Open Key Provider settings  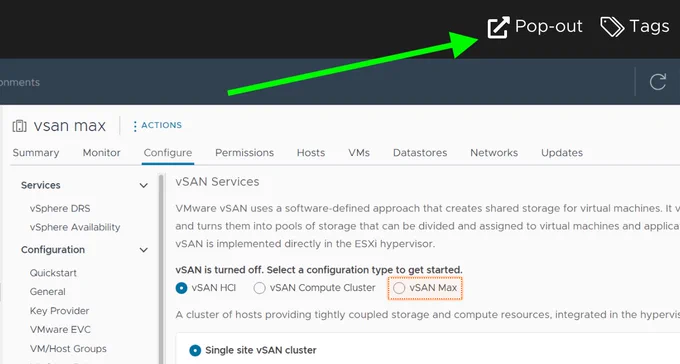[x=59, y=311]
